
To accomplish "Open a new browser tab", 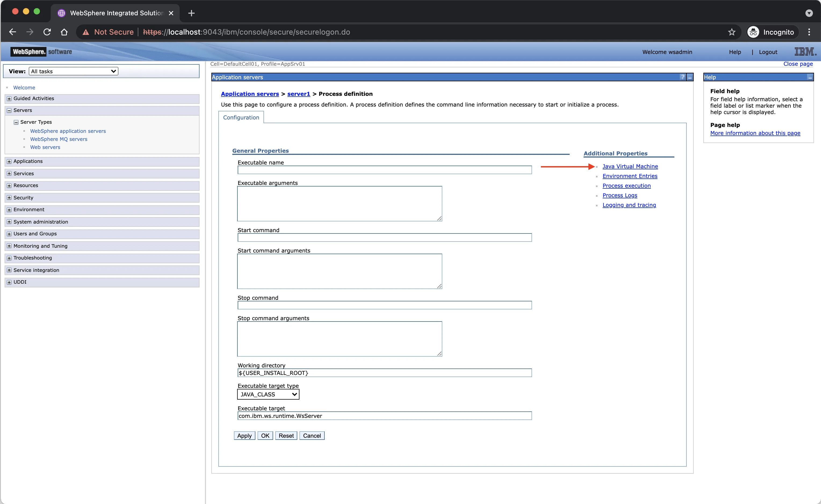I will tap(191, 13).
